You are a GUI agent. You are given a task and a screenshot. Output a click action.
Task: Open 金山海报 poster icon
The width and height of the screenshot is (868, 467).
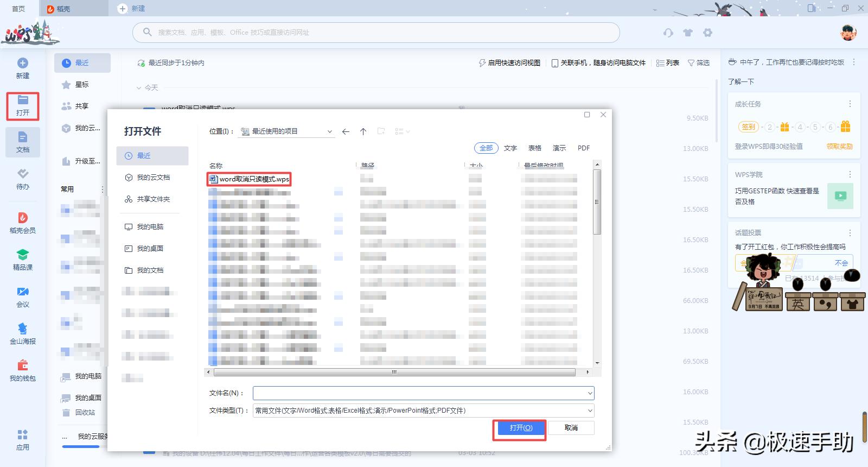pyautogui.click(x=23, y=329)
